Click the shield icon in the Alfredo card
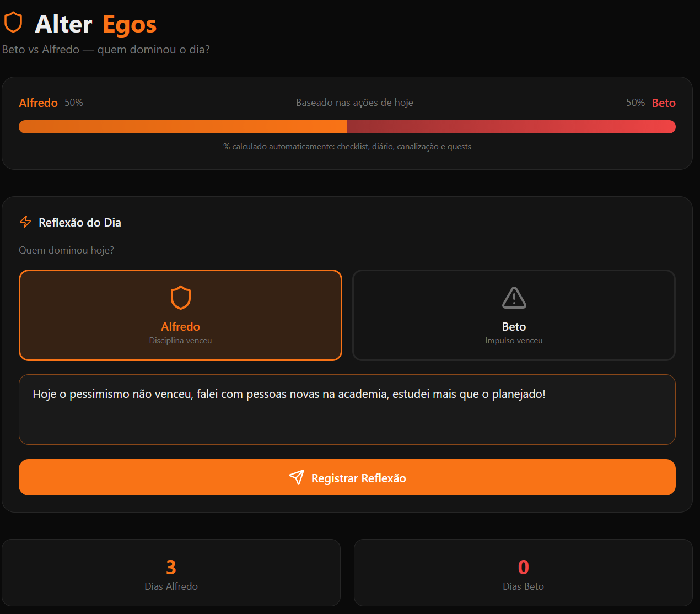The height and width of the screenshot is (614, 700). [180, 298]
